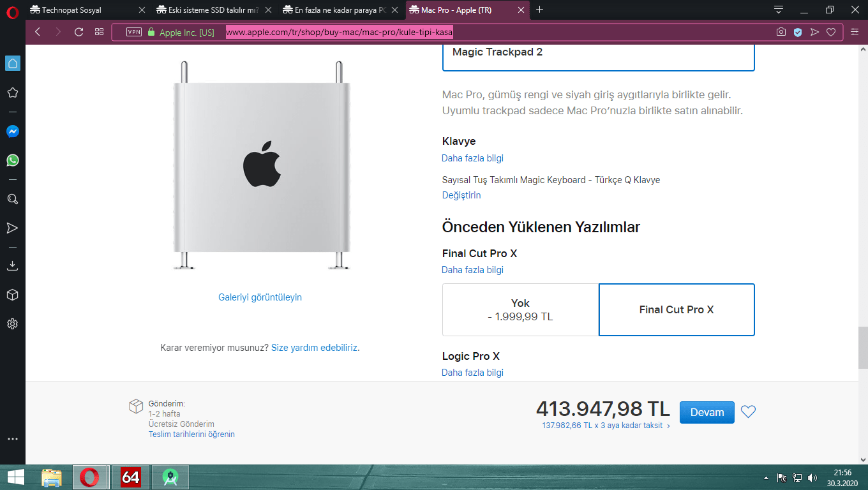Click the Size yardım edebiliriz link

pos(314,348)
